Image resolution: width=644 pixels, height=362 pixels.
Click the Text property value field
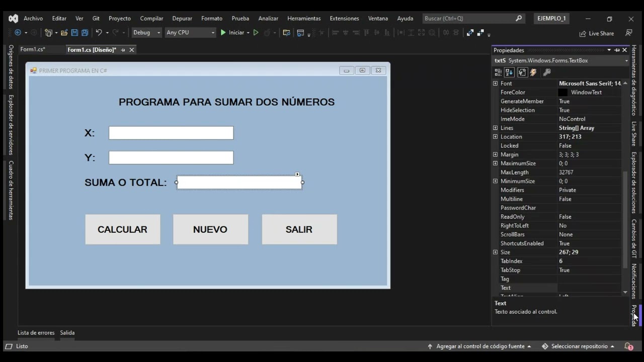[x=589, y=288]
